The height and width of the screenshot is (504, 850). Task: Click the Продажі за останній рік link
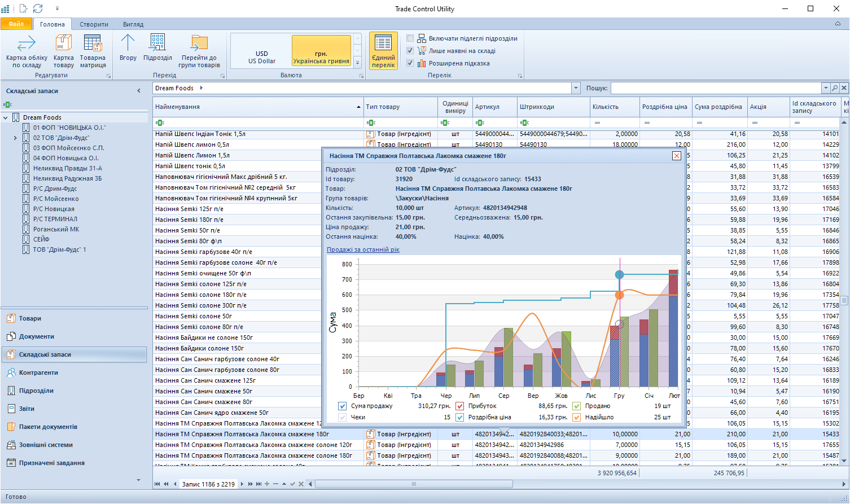tap(363, 249)
